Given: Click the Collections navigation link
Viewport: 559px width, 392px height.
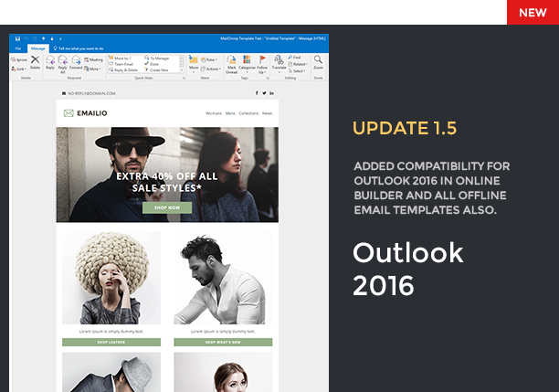Looking at the screenshot, I should 248,113.
